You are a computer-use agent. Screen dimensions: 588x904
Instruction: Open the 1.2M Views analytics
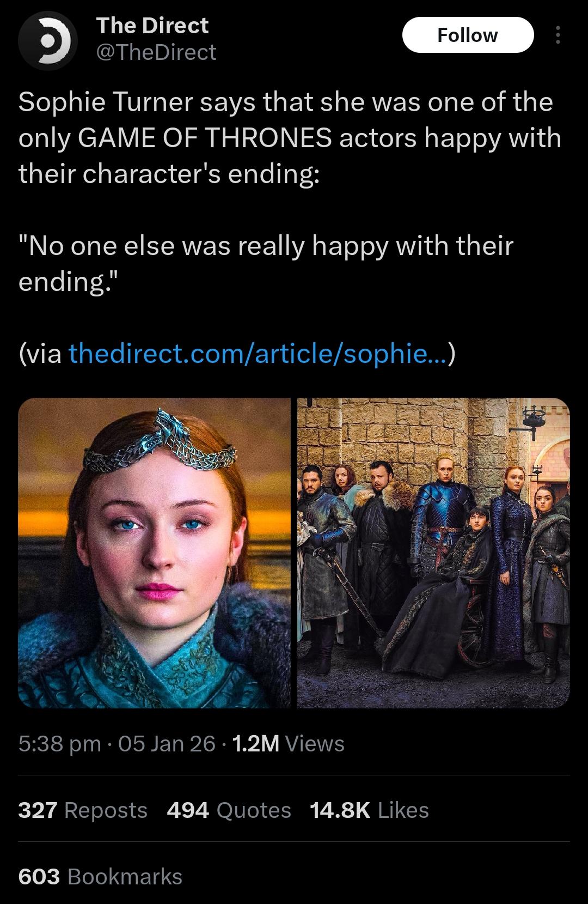[x=288, y=743]
